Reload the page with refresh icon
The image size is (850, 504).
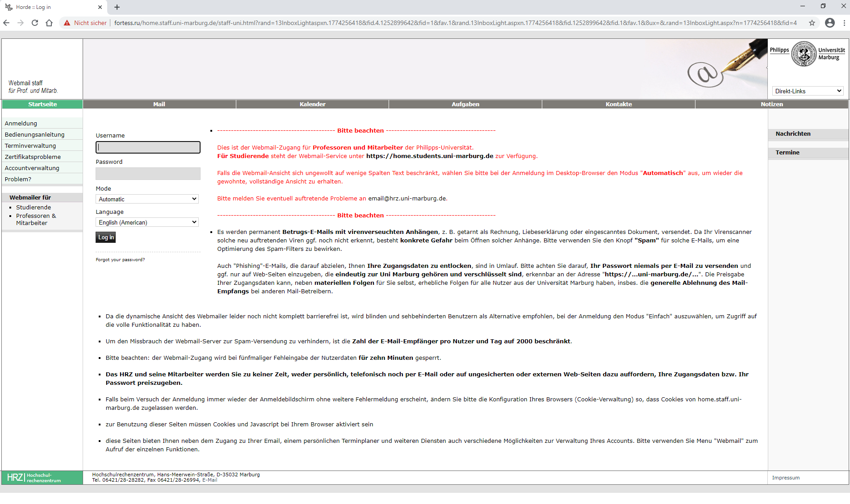coord(35,23)
